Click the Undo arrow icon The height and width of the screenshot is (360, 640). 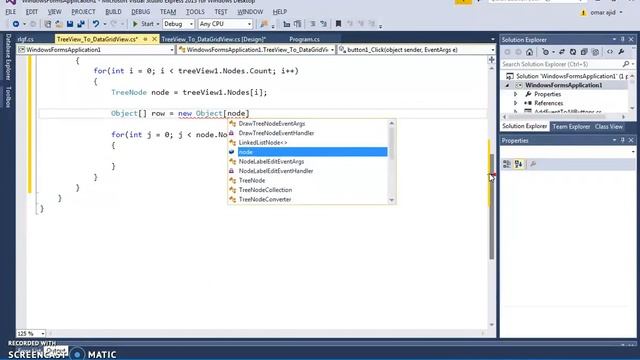coord(96,24)
